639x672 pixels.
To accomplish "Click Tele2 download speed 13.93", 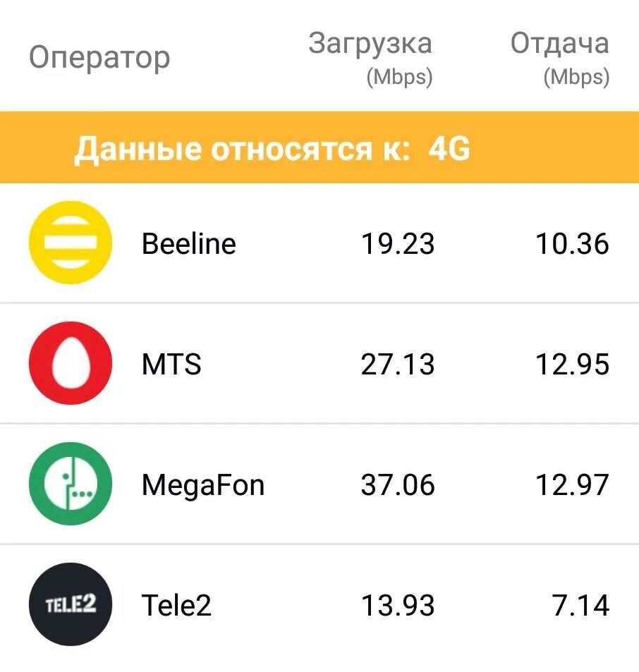I will click(398, 605).
